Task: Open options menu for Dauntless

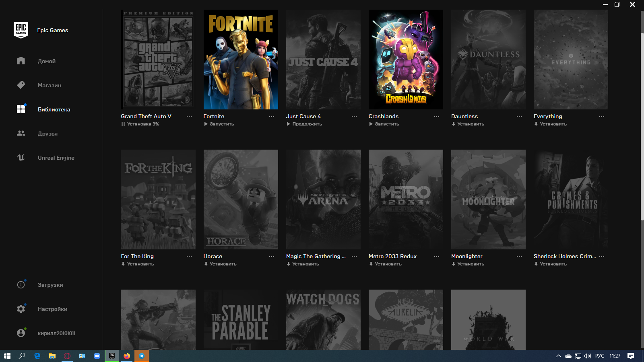Action: (519, 117)
